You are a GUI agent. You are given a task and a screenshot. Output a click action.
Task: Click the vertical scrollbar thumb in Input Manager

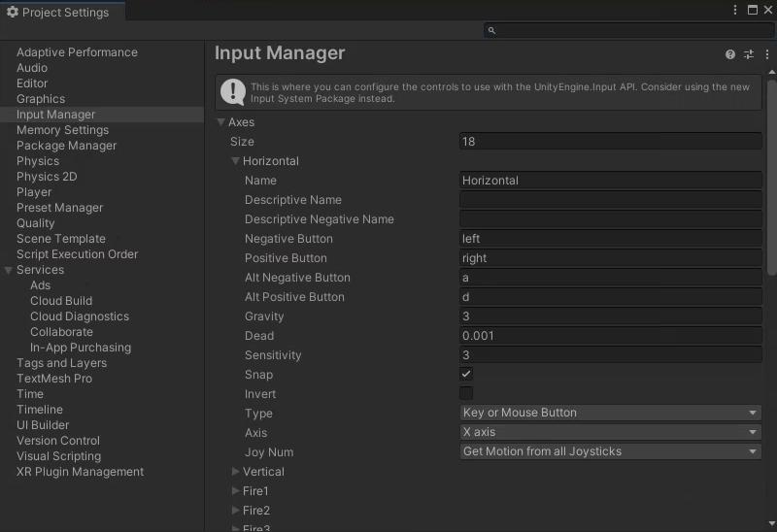point(771,177)
